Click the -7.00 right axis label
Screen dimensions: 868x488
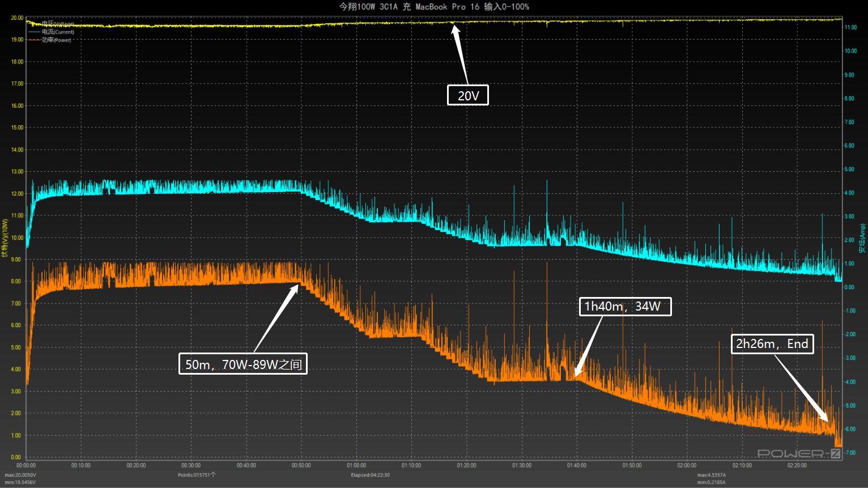point(850,453)
